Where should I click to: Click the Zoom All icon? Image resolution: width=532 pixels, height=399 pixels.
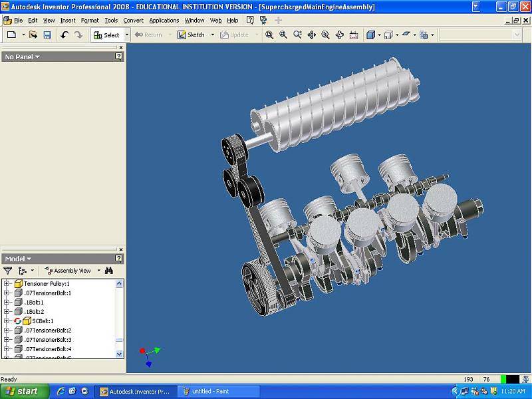[x=269, y=35]
